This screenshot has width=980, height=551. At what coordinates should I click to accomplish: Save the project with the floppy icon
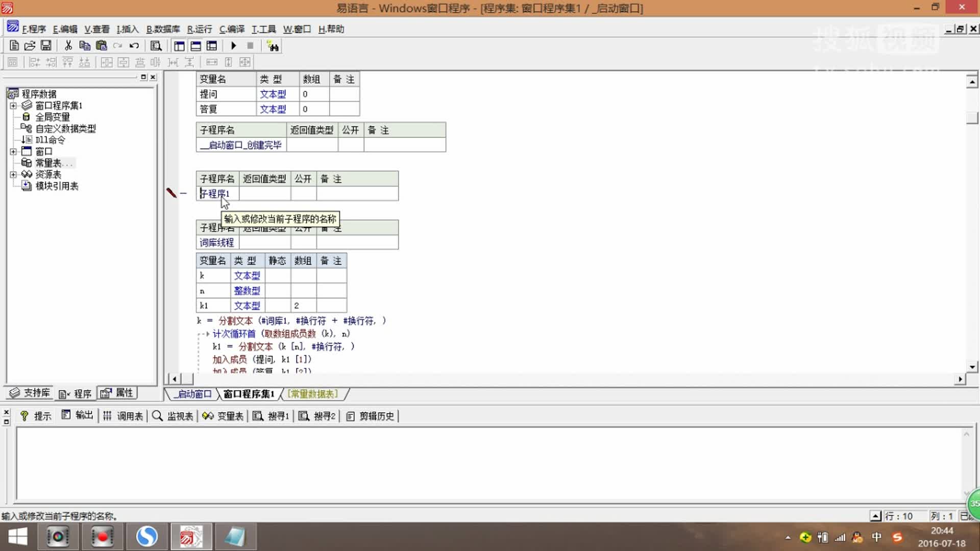46,46
